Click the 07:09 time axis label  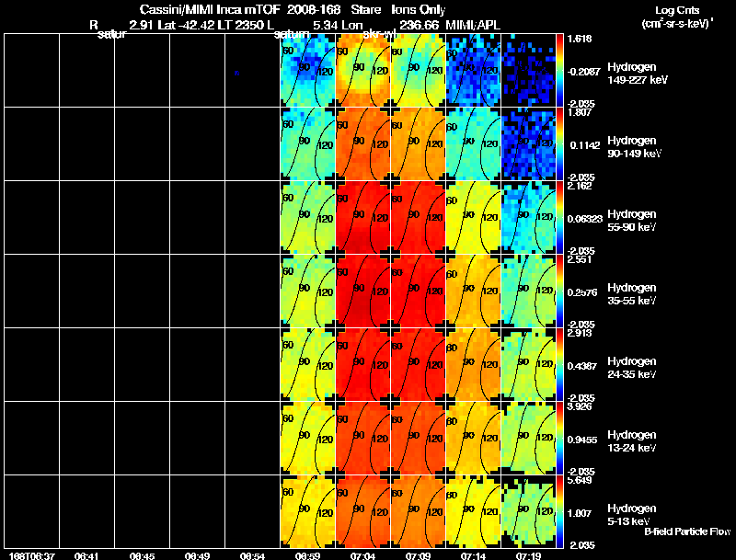(x=419, y=555)
